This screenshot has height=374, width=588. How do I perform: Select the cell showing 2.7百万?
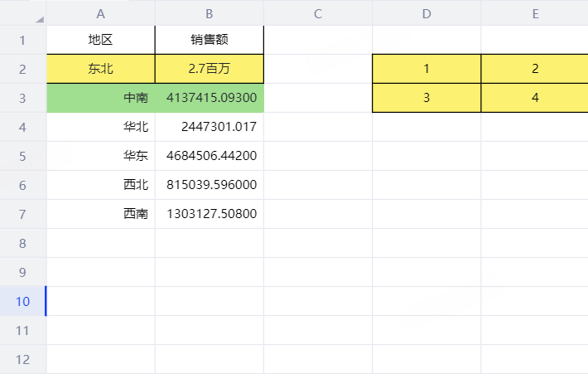coord(209,69)
